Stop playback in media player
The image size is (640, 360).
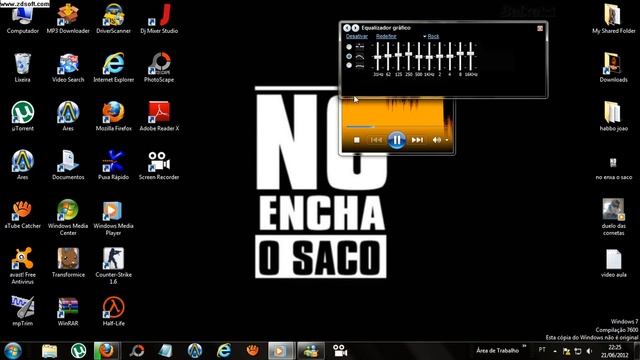pyautogui.click(x=357, y=140)
